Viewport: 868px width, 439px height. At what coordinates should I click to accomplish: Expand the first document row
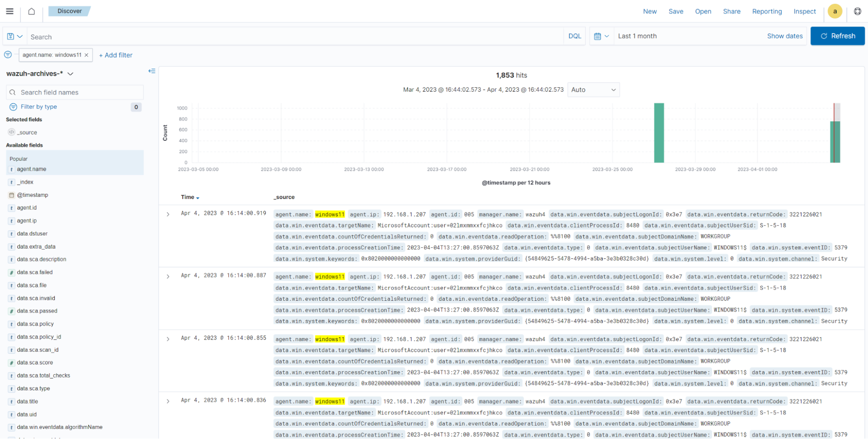click(168, 214)
